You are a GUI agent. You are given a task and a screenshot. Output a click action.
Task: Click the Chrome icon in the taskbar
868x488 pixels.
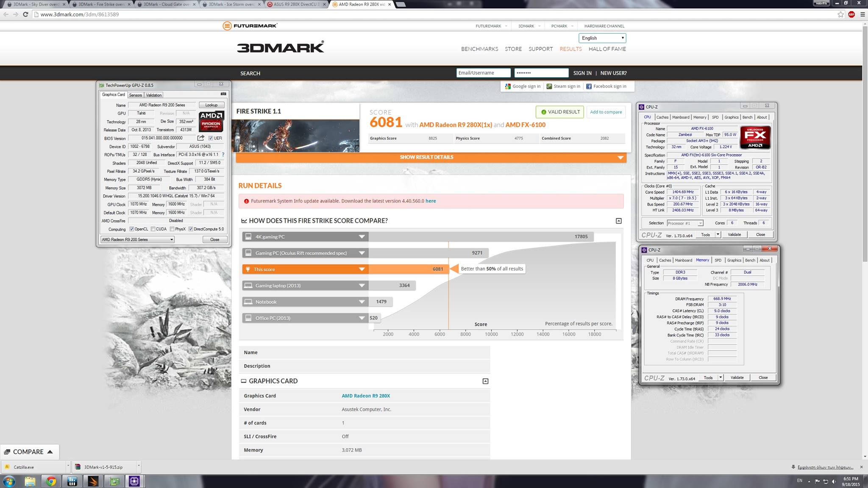click(51, 482)
